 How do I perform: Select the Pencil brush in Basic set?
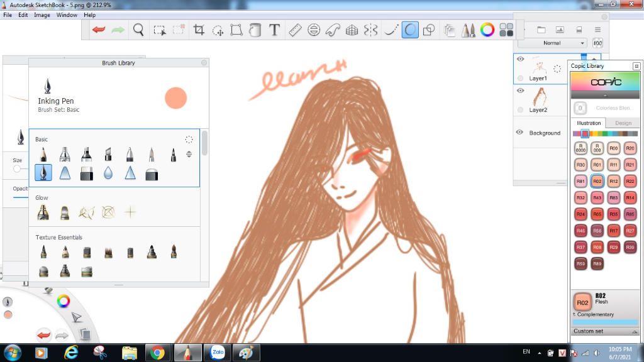pos(43,155)
